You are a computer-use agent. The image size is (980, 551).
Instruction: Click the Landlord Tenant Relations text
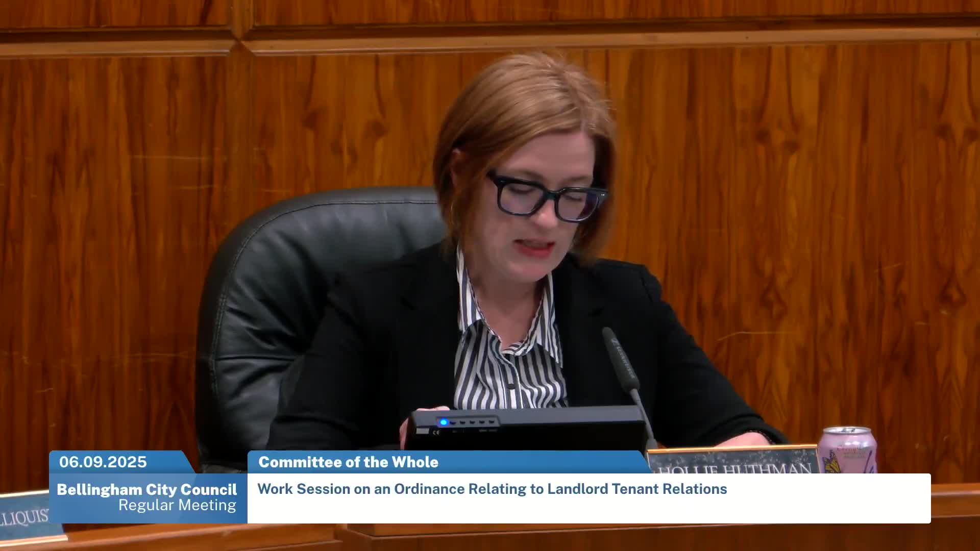[x=637, y=489]
